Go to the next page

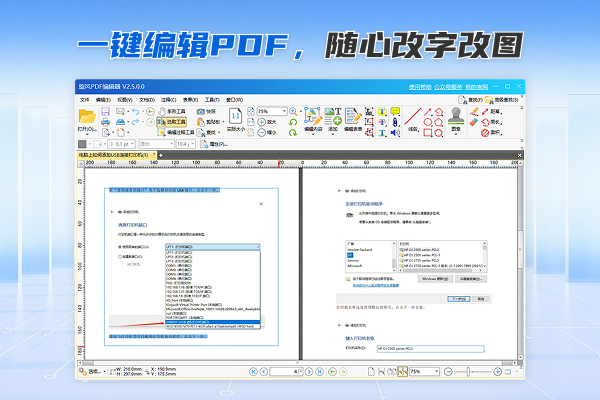(309, 372)
